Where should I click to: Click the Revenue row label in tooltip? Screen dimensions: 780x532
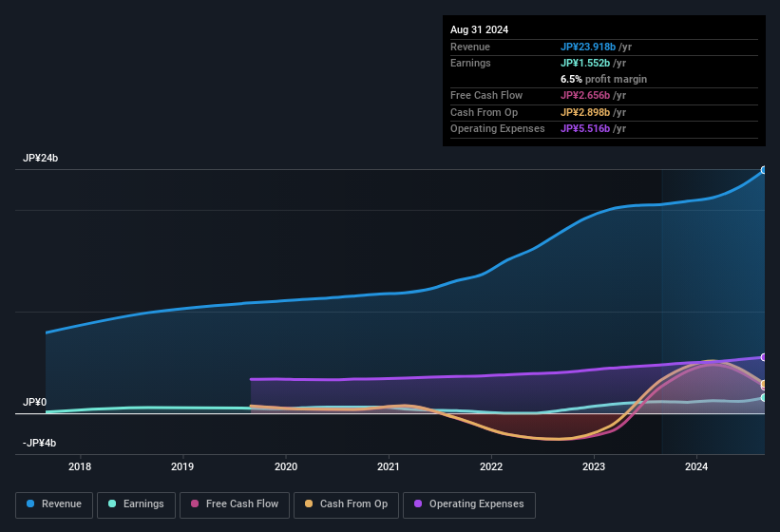[470, 47]
